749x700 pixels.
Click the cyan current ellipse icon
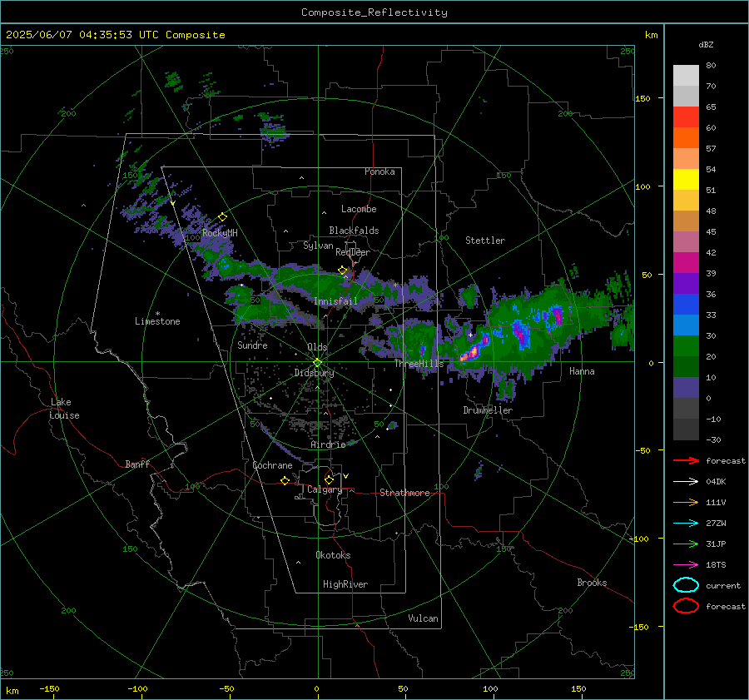click(x=686, y=585)
